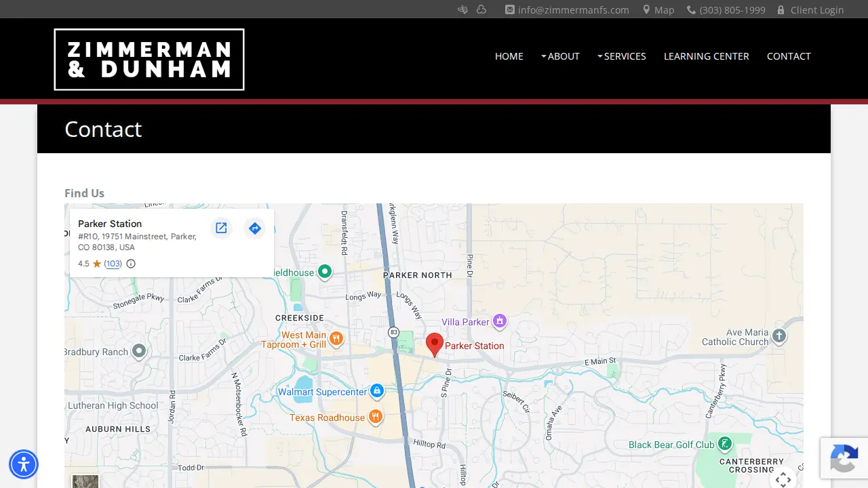Screen dimensions: 868x488
Task: Expand the ABOUT dropdown menu
Action: [x=560, y=56]
